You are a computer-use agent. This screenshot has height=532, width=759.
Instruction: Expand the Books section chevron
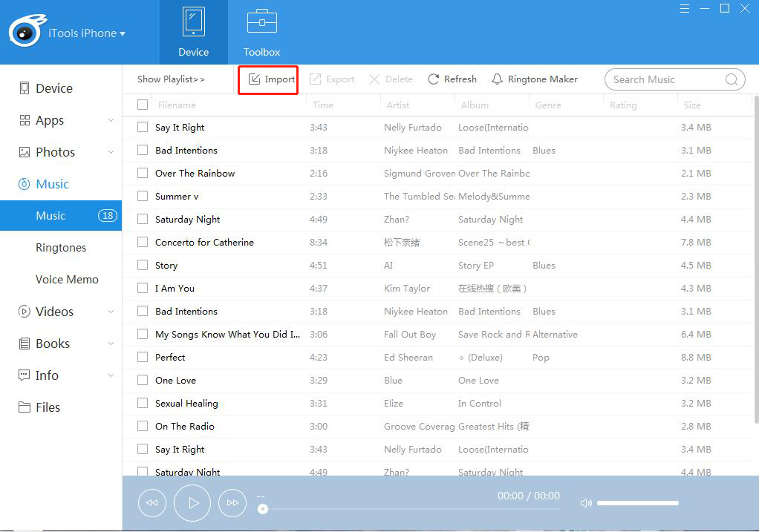tap(111, 344)
